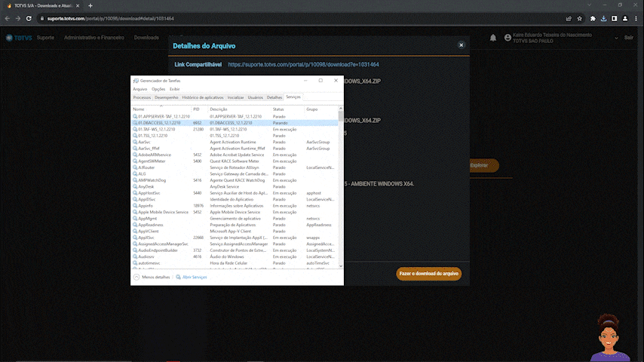Open the Exibir menu in Task Manager
Image resolution: width=644 pixels, height=362 pixels.
point(174,89)
